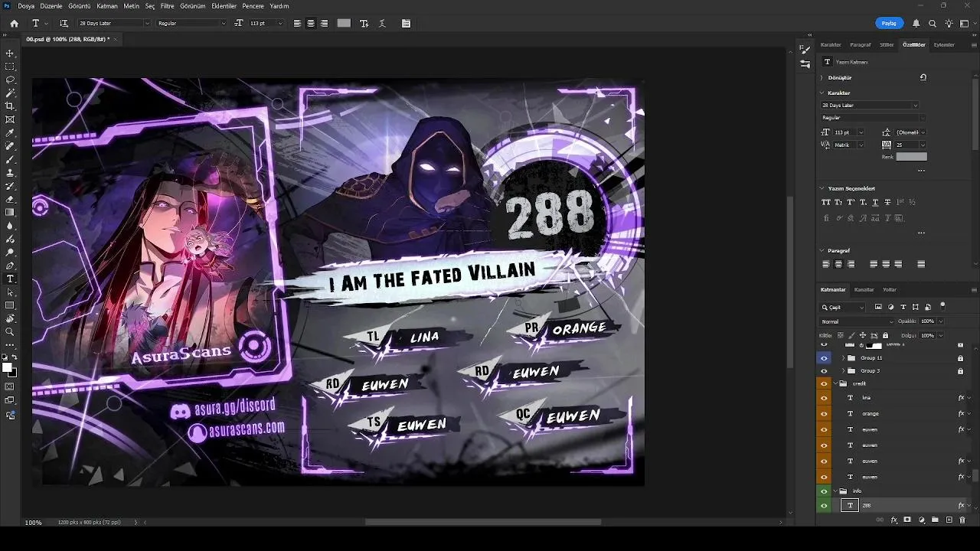980x551 pixels.
Task: Open the Opaklık opacity dropdown
Action: click(x=940, y=321)
